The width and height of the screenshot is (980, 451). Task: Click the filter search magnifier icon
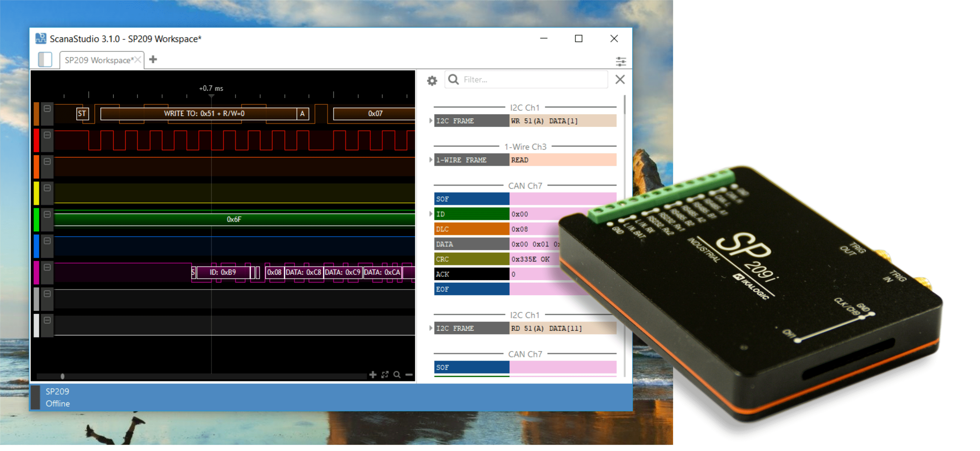(x=454, y=79)
